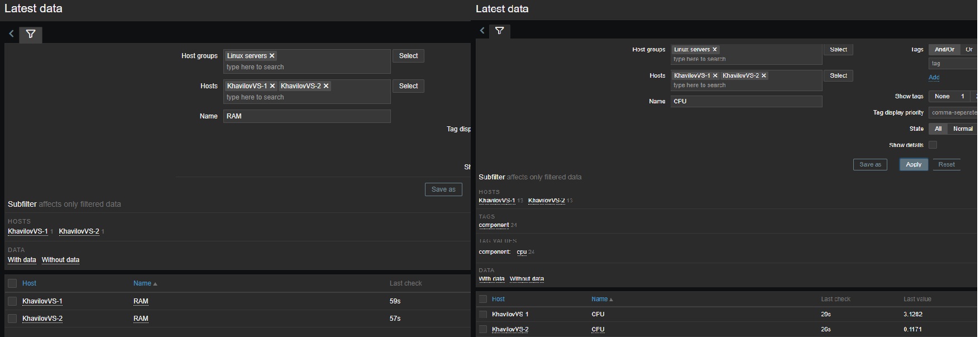Image resolution: width=980 pixels, height=337 pixels.
Task: Filter by KhavilovVS-2 in the CPU subfilter
Action: 547,200
